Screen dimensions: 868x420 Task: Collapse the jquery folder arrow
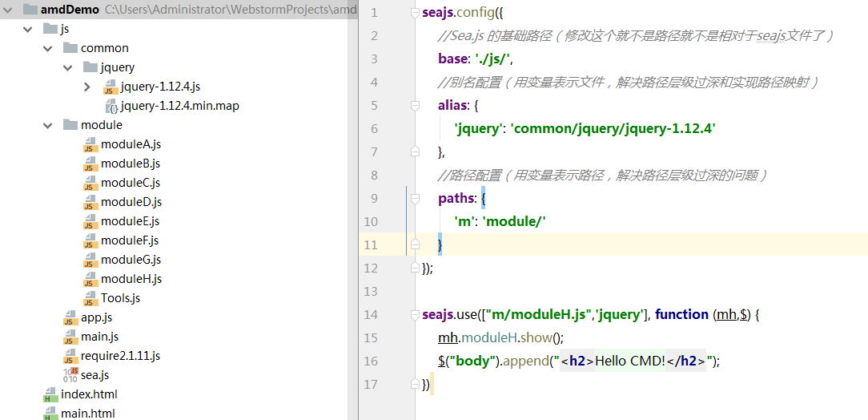pos(67,67)
